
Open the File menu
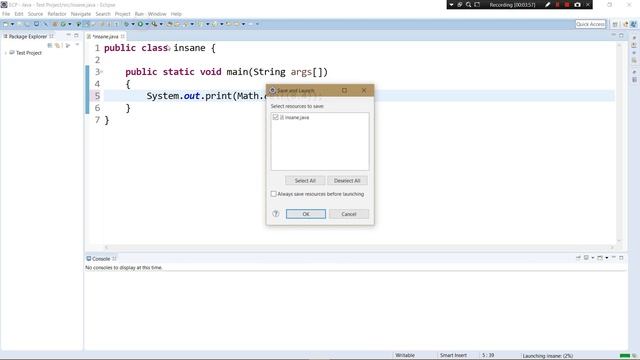[6, 14]
